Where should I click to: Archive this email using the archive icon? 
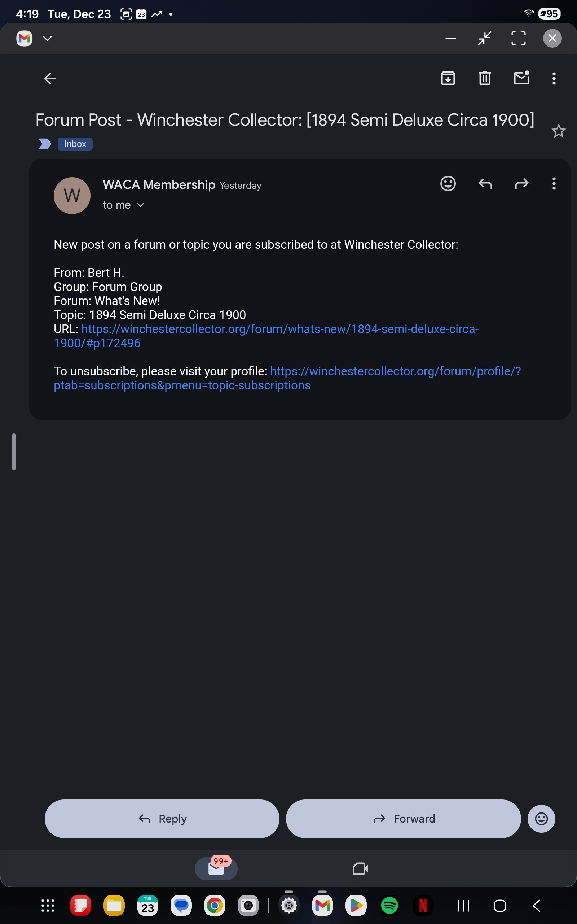tap(448, 78)
